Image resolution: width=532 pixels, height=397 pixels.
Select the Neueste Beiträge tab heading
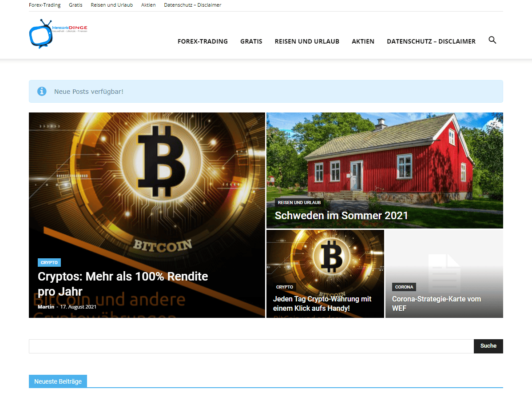point(58,381)
